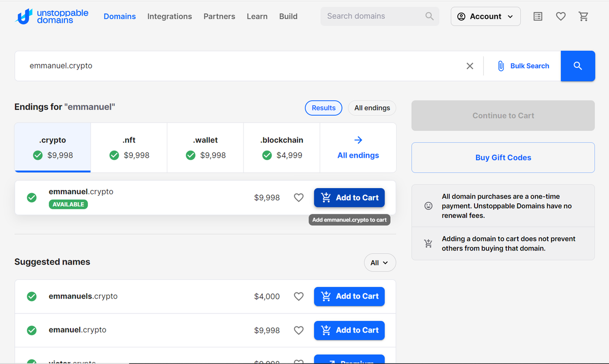Open the wishlist heart icon in header
Viewport: 609px width, 364px height.
[x=561, y=16]
